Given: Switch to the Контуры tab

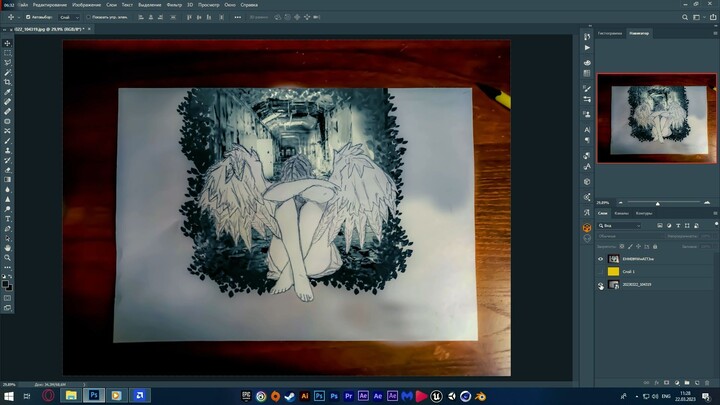Looking at the screenshot, I should [x=643, y=213].
